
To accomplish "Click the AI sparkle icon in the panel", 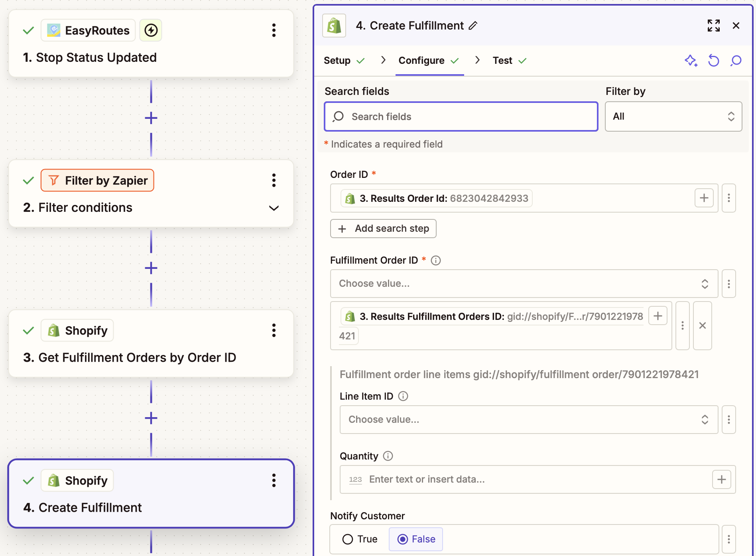I will click(x=691, y=61).
